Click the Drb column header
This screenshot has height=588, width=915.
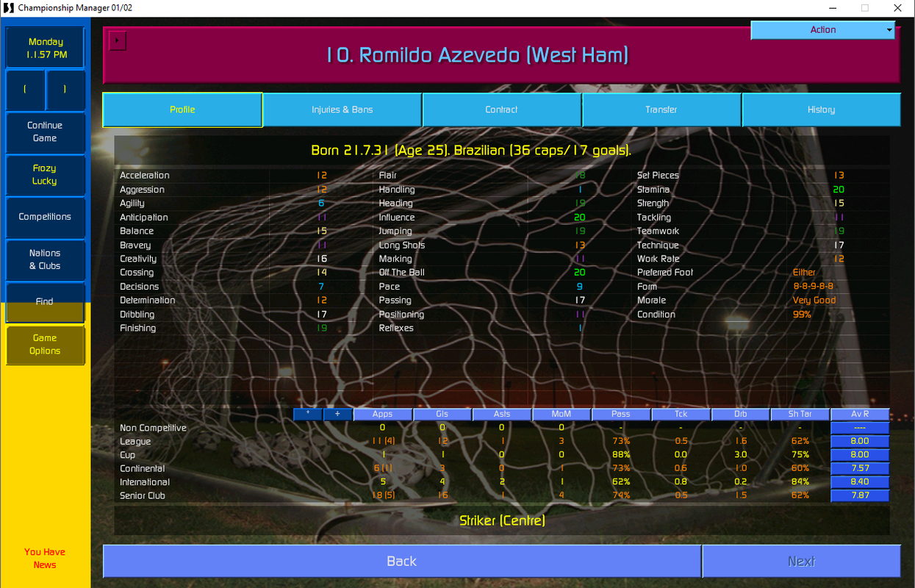[x=740, y=414]
